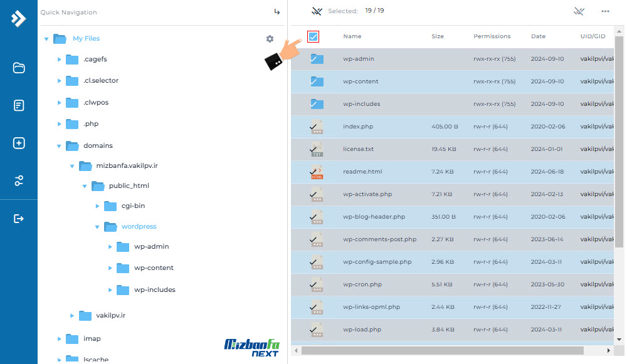Expand the imap folder arrow
This screenshot has height=364, width=627.
(59, 339)
